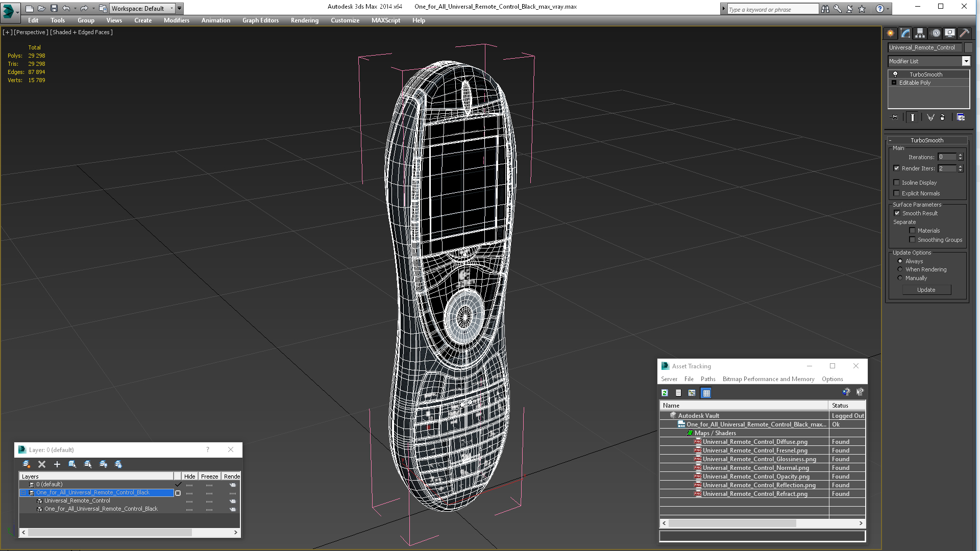Click Create New Layer icon in the Layer dialog
980x551 pixels.
pos(27,464)
